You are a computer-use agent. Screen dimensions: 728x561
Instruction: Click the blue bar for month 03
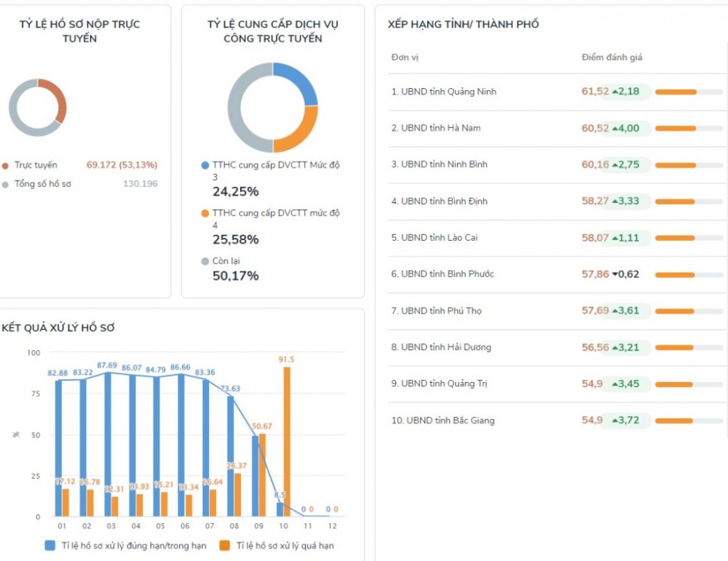coord(108,445)
